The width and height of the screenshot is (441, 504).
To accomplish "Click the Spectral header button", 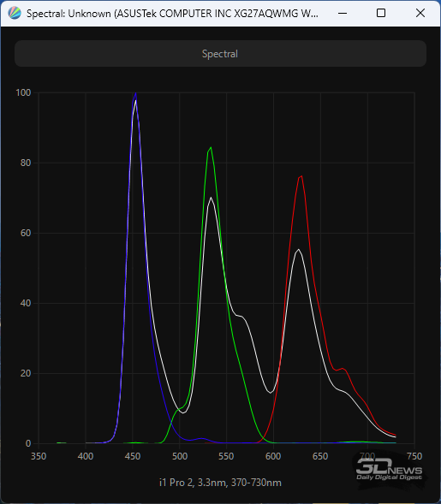I will click(220, 54).
